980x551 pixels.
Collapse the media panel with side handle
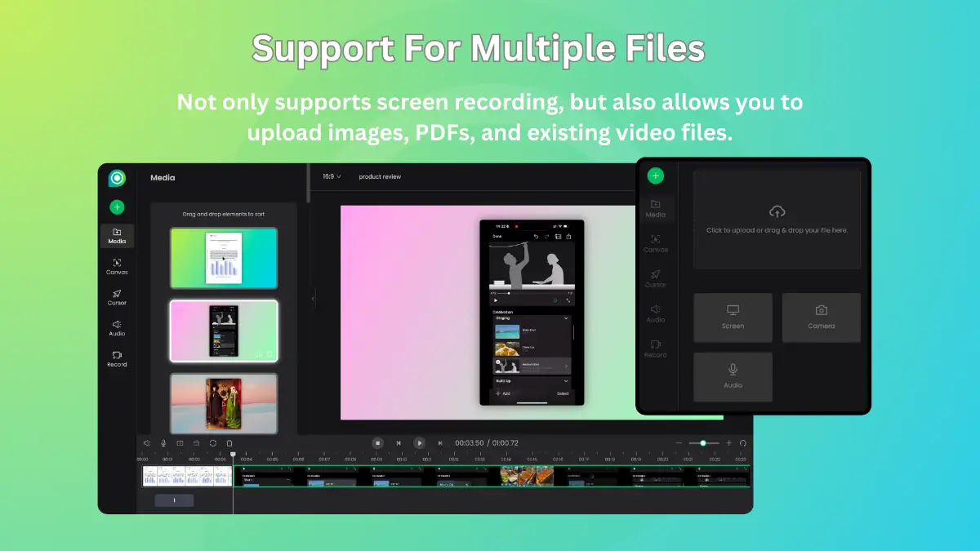312,300
